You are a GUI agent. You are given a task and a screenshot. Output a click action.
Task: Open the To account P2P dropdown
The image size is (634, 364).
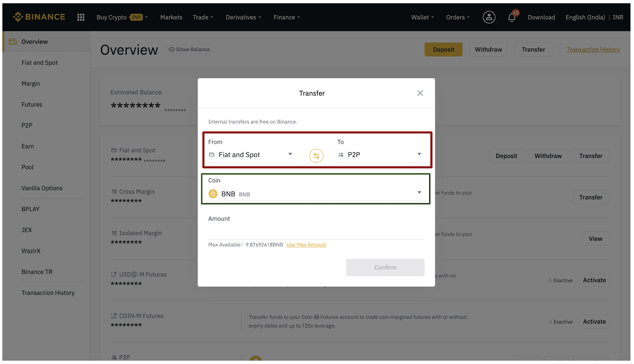tap(380, 155)
